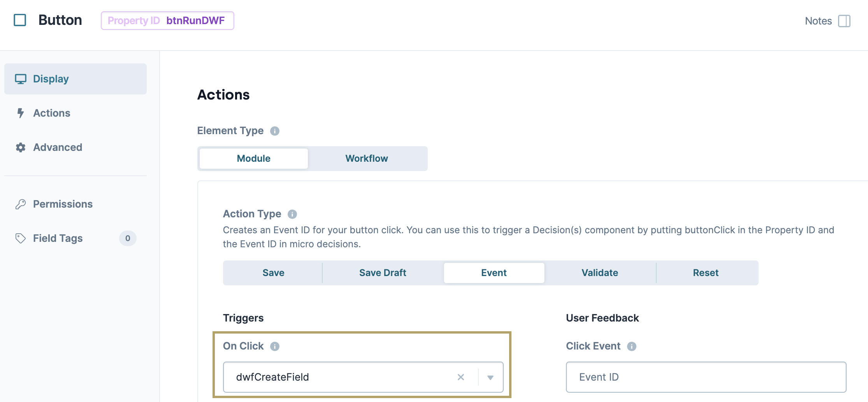This screenshot has height=402, width=868.
Task: Choose the Save Draft action type
Action: [x=383, y=273]
